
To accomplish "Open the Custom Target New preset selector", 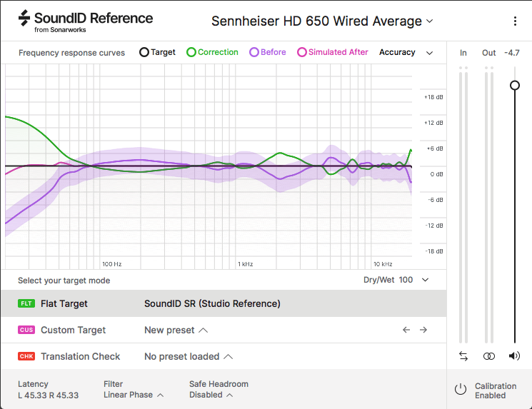I will [176, 330].
